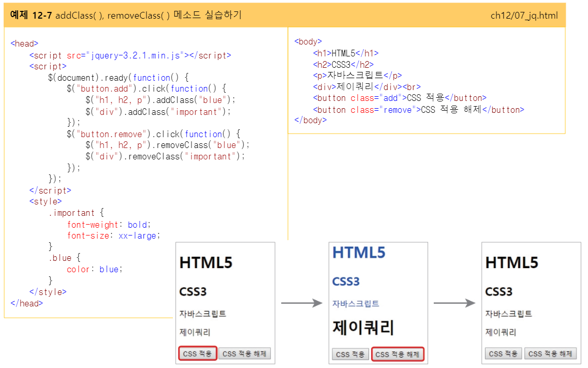Image resolution: width=588 pixels, height=368 pixels.
Task: Click the "button.add" click handler line
Action: click(146, 89)
